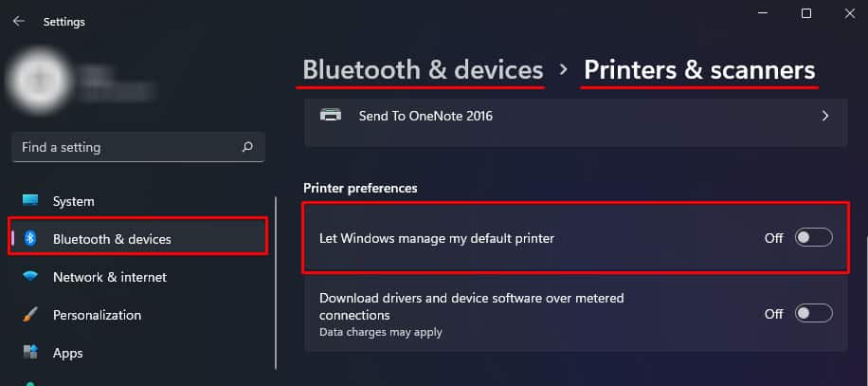This screenshot has height=386, width=868.
Task: Click the System monitor icon
Action: 30,200
